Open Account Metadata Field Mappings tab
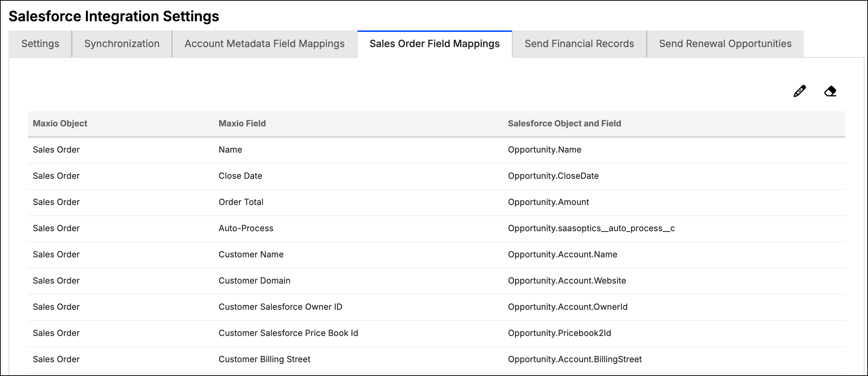This screenshot has width=868, height=376. pyautogui.click(x=264, y=44)
